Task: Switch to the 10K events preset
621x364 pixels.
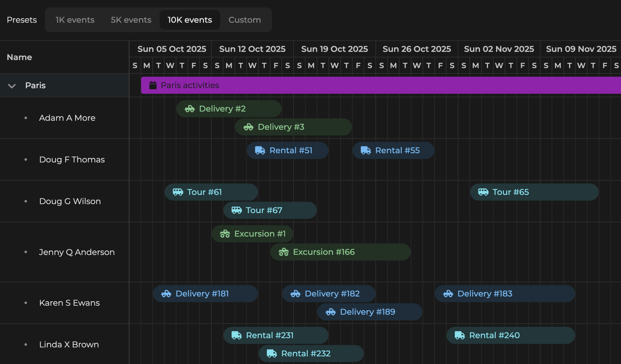Action: [189, 20]
